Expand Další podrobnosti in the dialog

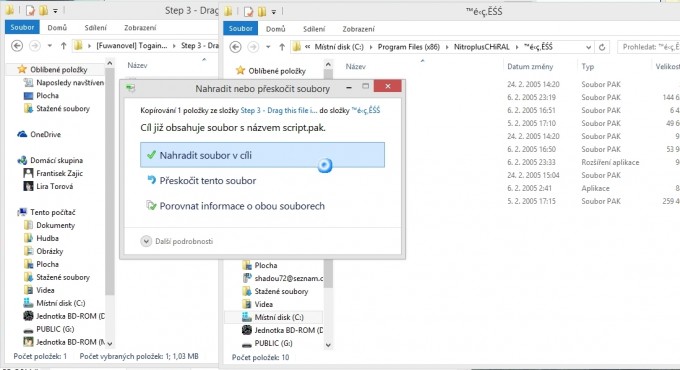177,241
